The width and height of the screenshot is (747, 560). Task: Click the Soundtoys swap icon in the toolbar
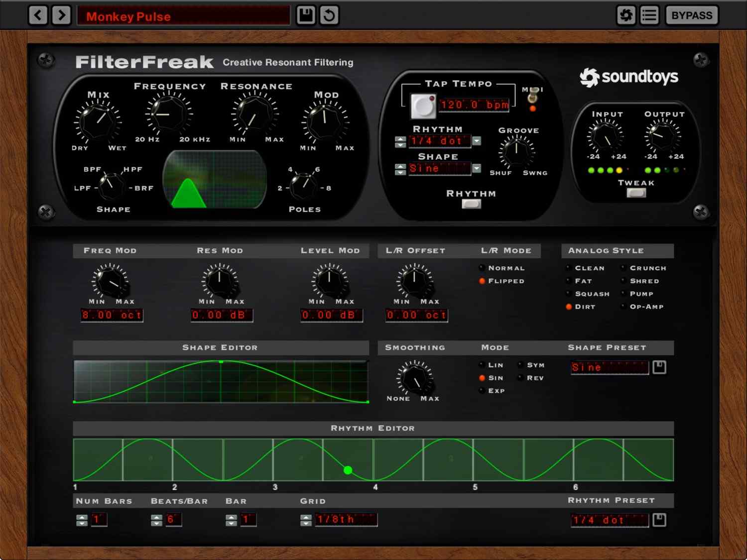pos(626,15)
